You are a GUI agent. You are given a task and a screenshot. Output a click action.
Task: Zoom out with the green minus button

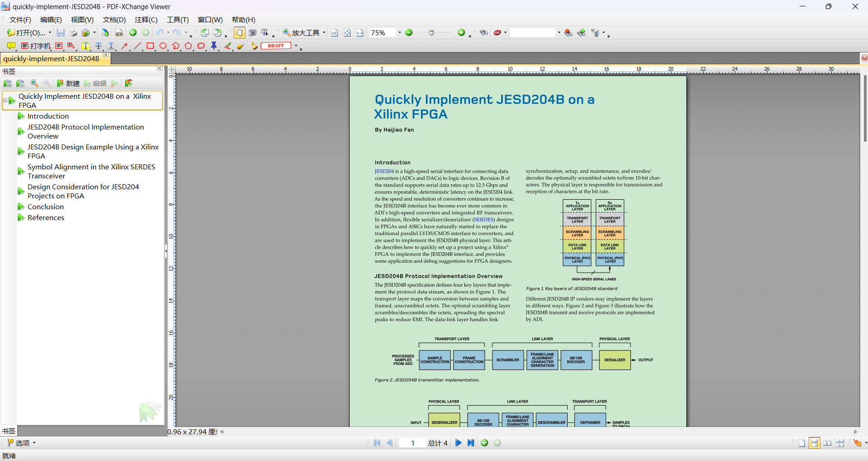[x=409, y=33]
